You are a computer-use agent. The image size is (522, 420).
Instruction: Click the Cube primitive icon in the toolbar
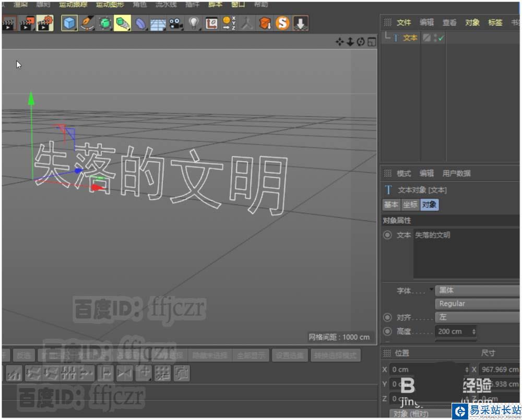69,23
